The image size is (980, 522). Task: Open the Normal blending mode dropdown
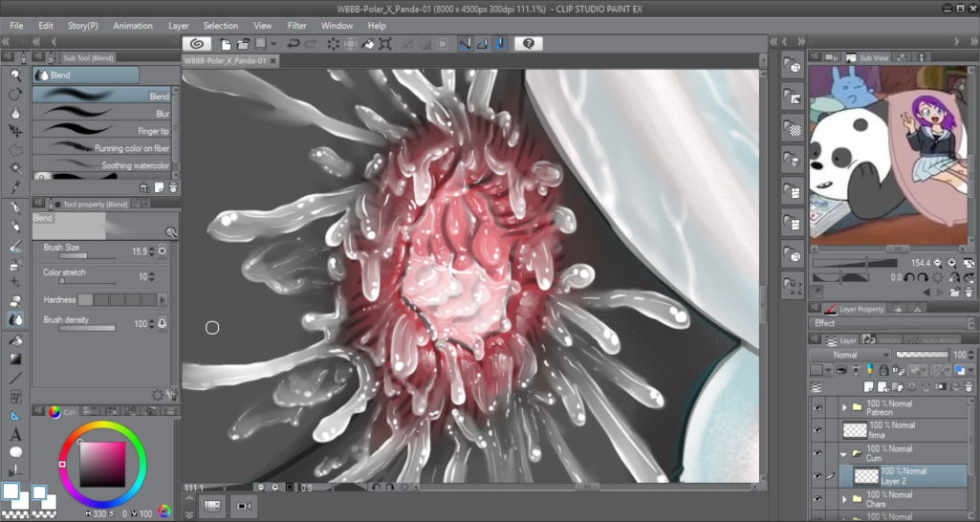pos(850,355)
